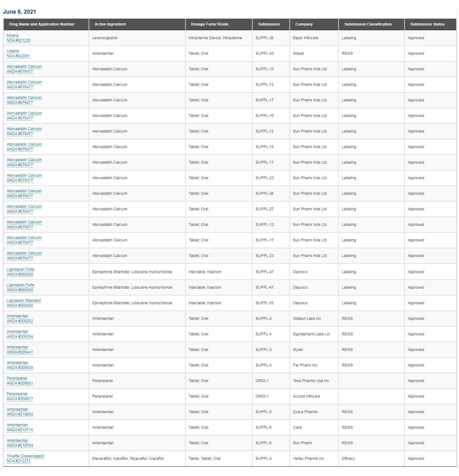
Task: Open Ambrisentan link in Cipla row
Action: pyautogui.click(x=17, y=425)
